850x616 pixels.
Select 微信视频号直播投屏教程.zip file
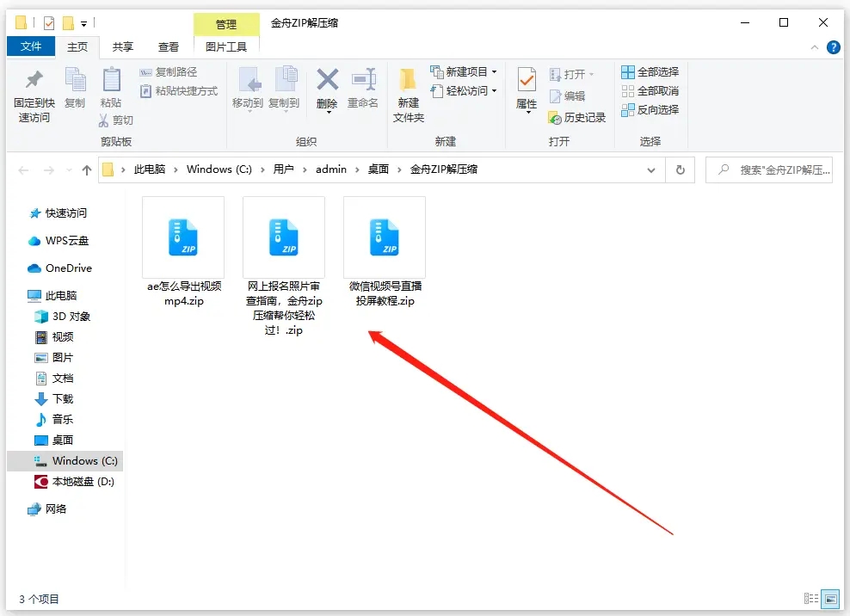(385, 252)
